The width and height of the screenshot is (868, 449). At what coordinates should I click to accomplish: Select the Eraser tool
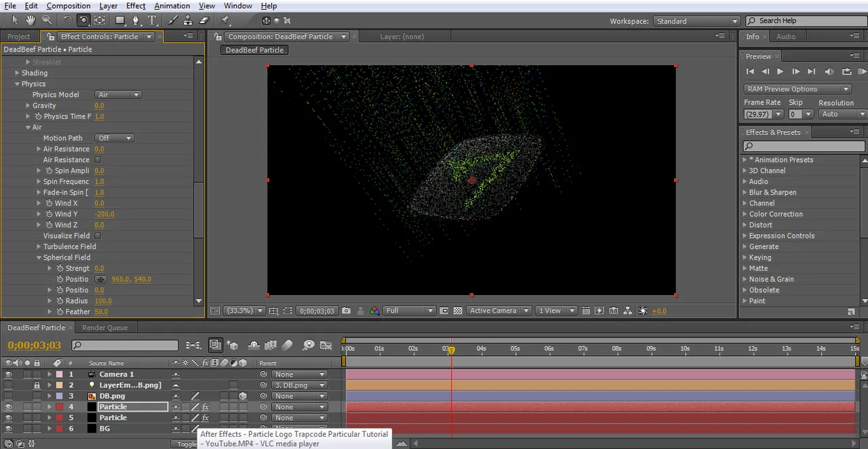pos(204,20)
